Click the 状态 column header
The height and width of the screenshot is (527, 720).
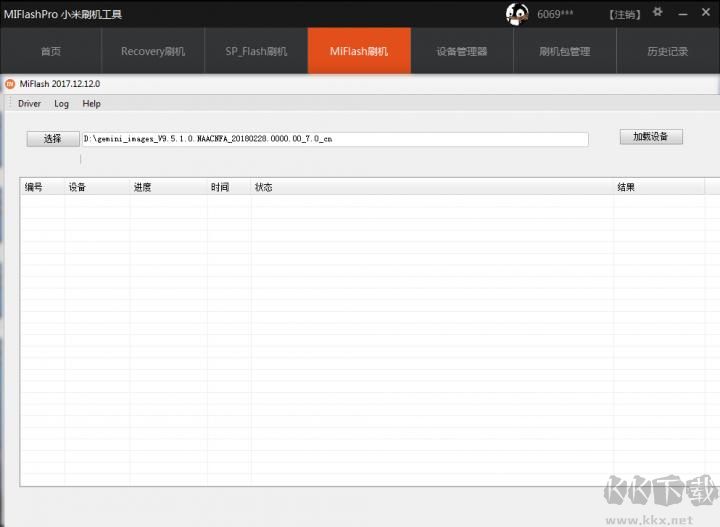coord(432,187)
